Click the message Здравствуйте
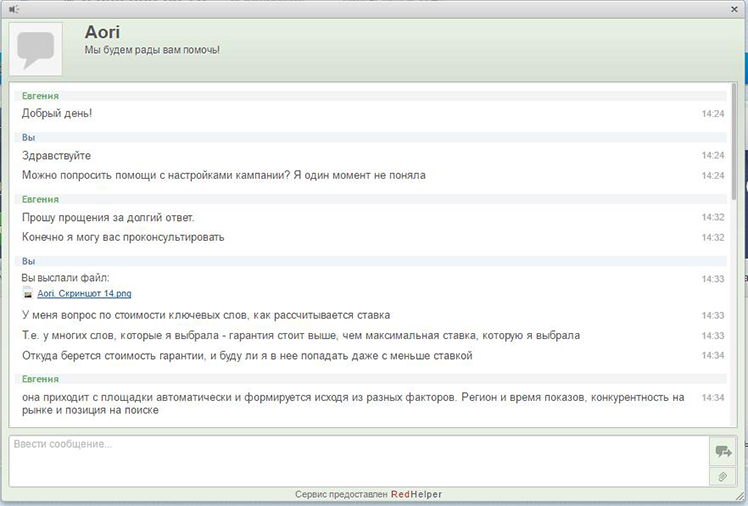 [x=56, y=155]
